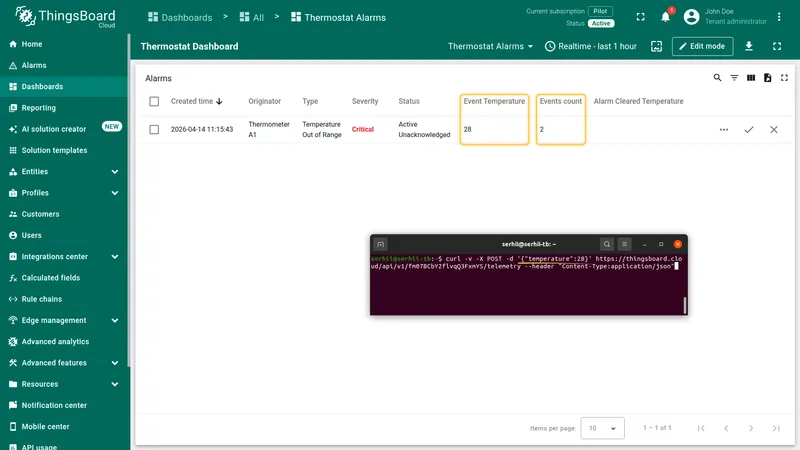Viewport: 800px width, 450px height.
Task: Jump to last alarms page
Action: [x=776, y=428]
